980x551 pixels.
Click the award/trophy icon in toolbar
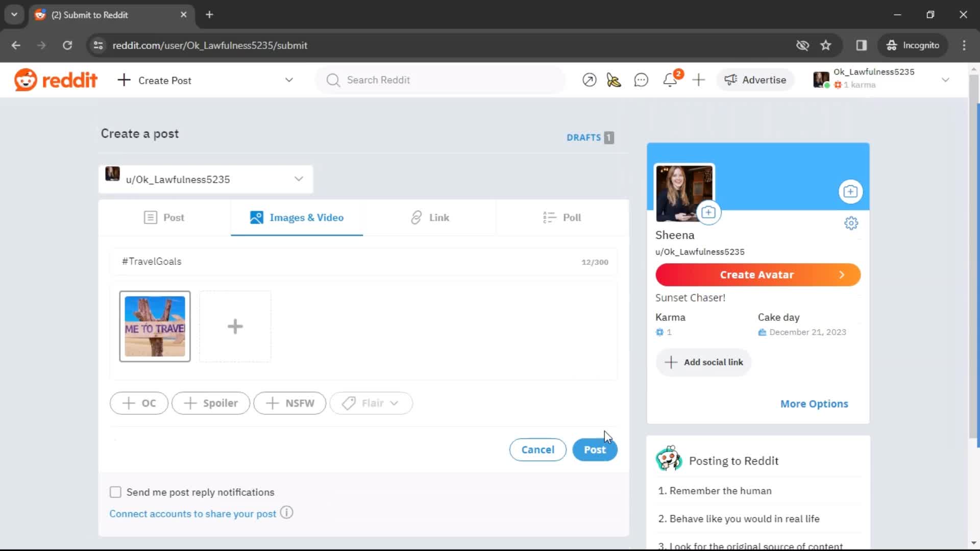point(614,80)
